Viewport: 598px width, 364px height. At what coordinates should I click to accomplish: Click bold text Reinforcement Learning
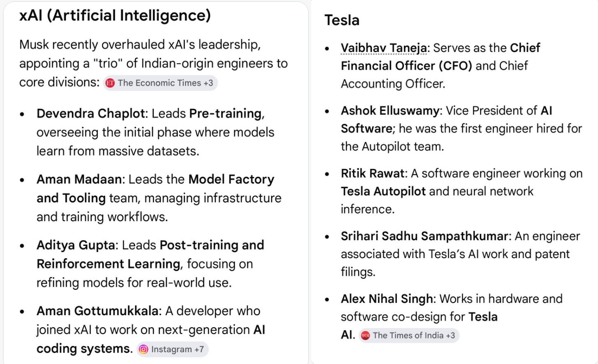108,264
